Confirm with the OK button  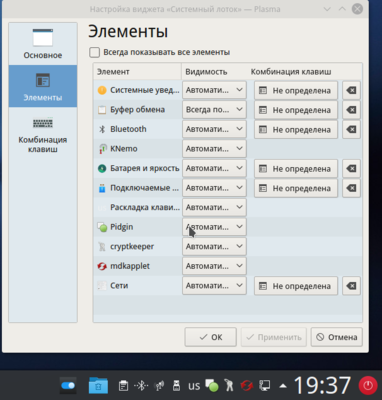[x=211, y=337]
